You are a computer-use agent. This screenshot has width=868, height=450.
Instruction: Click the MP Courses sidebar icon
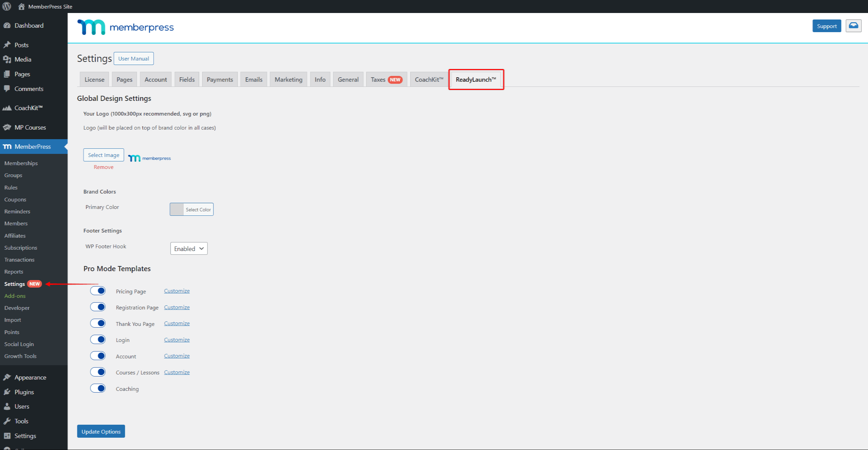[8, 128]
